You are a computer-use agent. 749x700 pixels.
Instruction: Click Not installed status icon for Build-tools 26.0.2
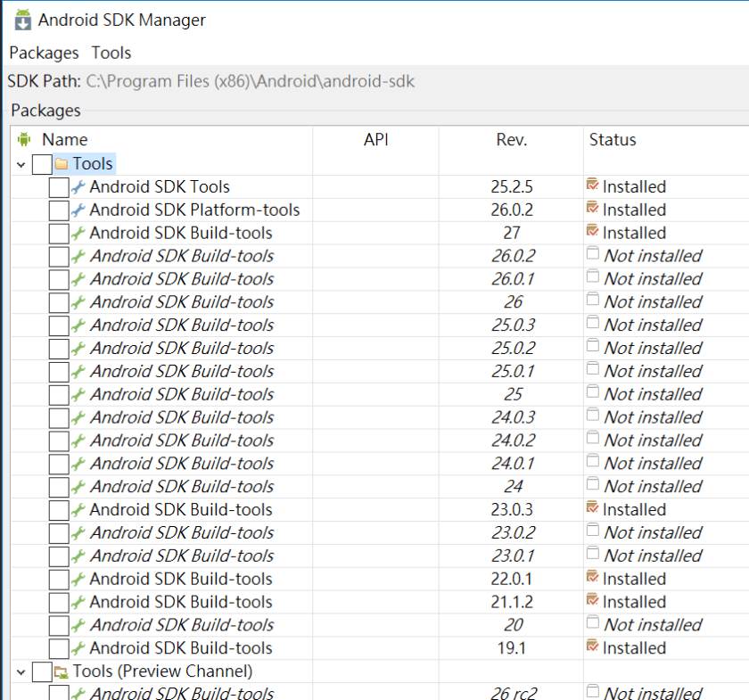(x=592, y=255)
